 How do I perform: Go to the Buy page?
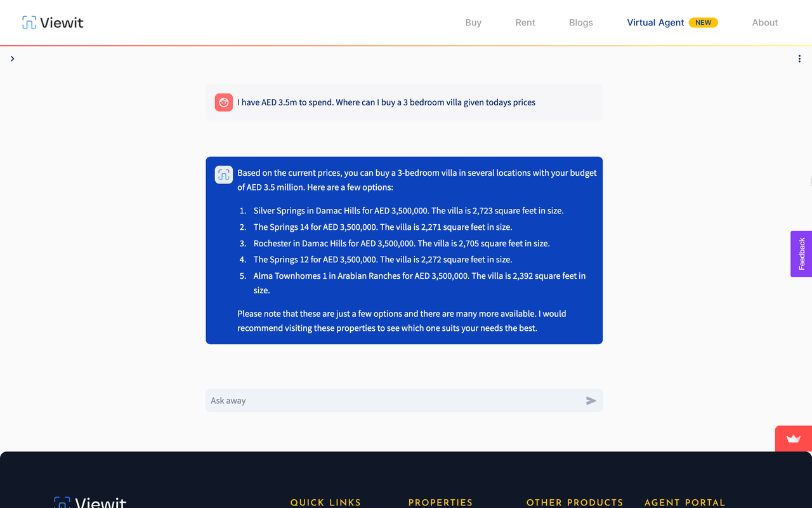(473, 23)
